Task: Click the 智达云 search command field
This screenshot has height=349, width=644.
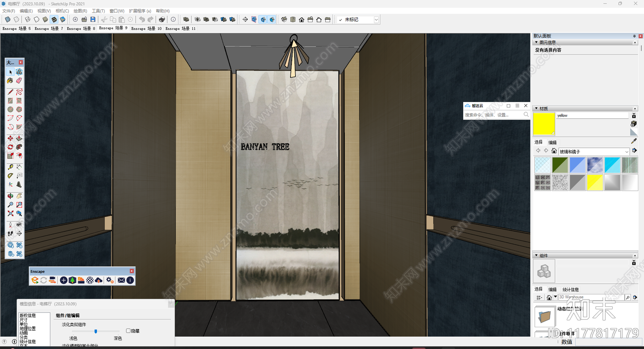Action: pyautogui.click(x=493, y=115)
